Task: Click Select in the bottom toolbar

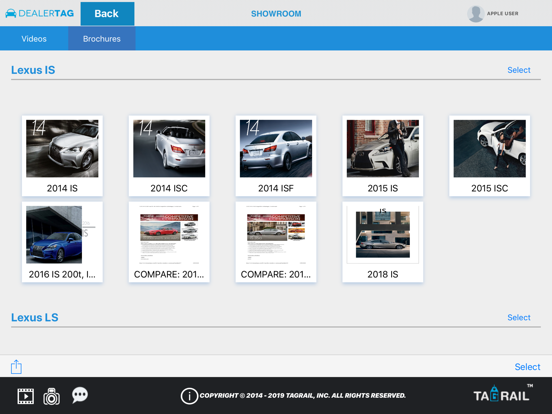Action: point(527,367)
